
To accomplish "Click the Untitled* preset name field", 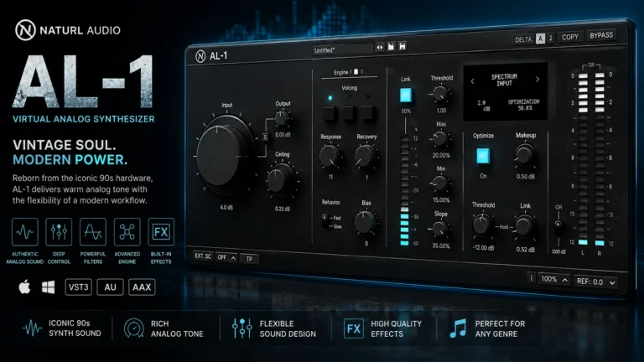I will point(342,49).
